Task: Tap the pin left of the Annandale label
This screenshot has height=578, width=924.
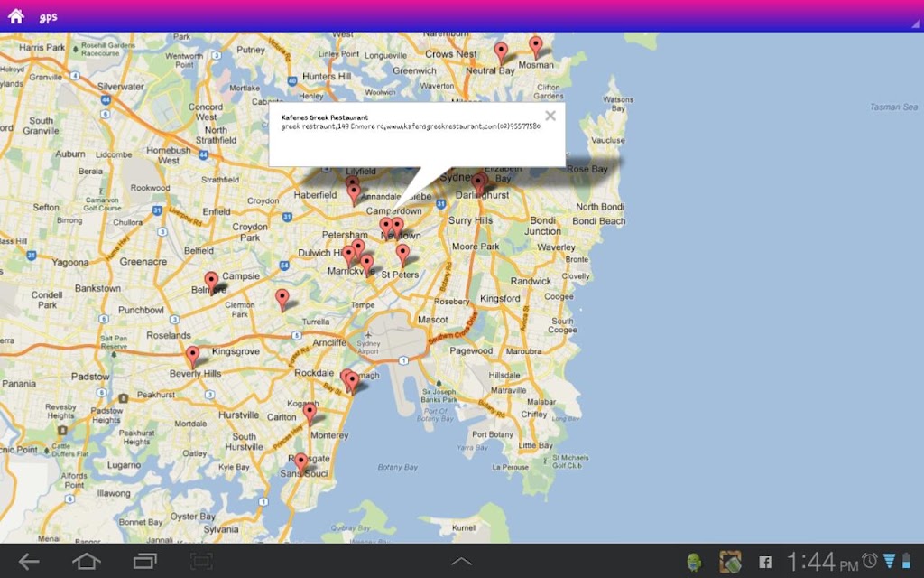Action: click(354, 194)
